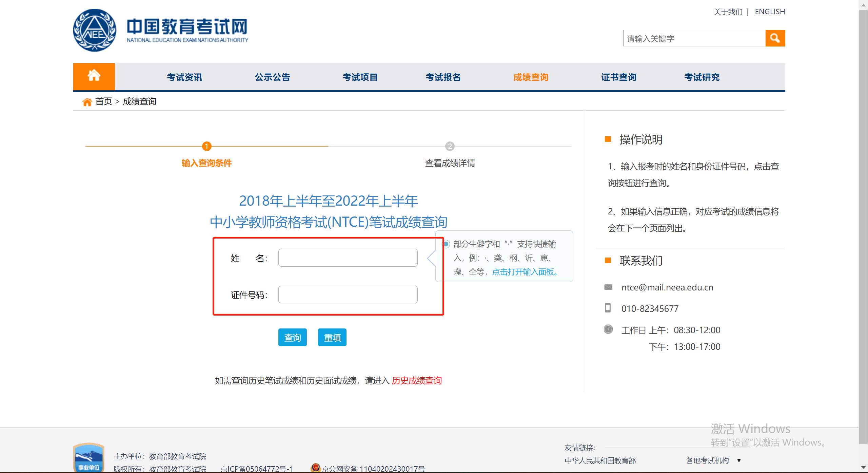This screenshot has width=868, height=473.
Task: Click the 事业单位 badge in footer
Action: (x=88, y=458)
